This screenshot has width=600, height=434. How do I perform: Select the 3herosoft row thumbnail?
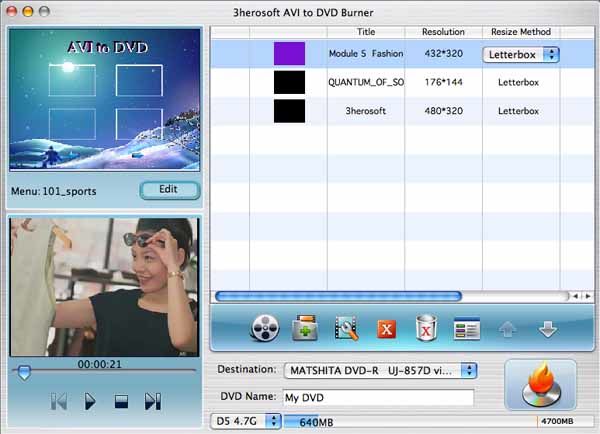coord(289,111)
